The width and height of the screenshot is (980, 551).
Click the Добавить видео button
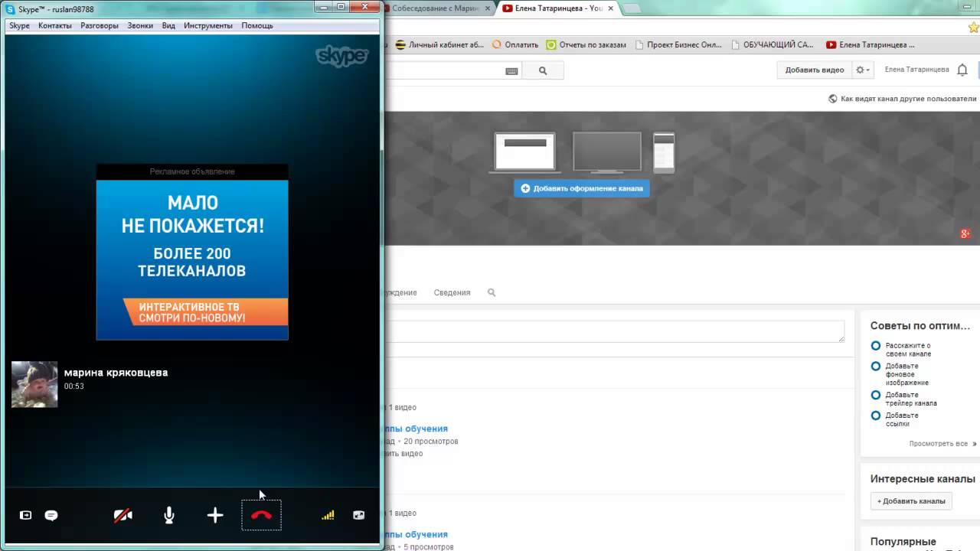point(815,70)
